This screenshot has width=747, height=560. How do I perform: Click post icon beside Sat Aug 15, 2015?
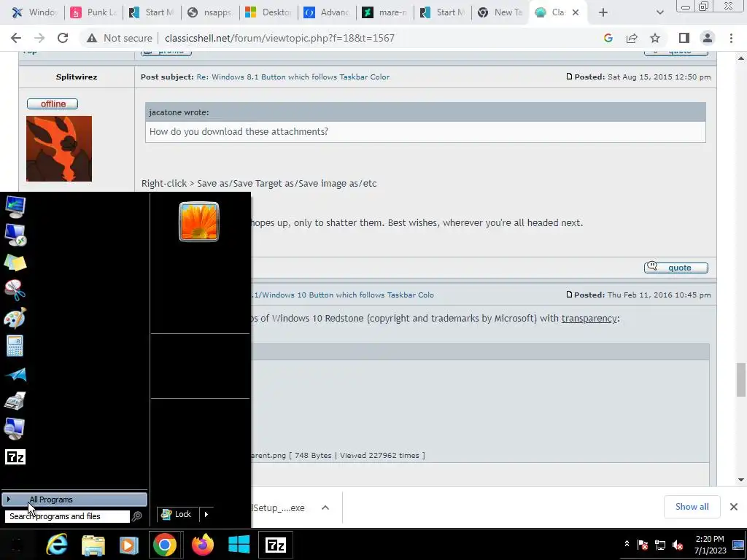click(569, 77)
